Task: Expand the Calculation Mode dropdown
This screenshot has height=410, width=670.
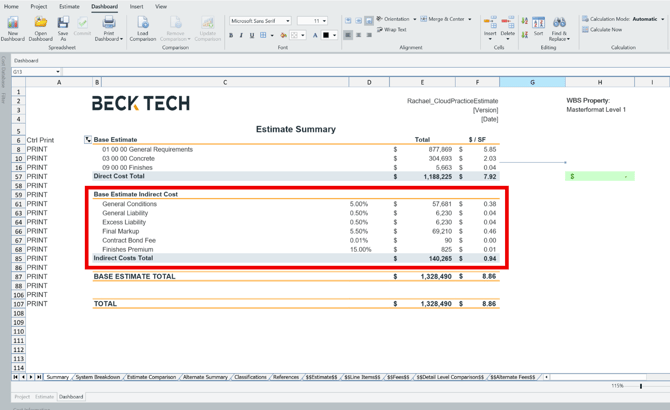Action: coord(663,19)
